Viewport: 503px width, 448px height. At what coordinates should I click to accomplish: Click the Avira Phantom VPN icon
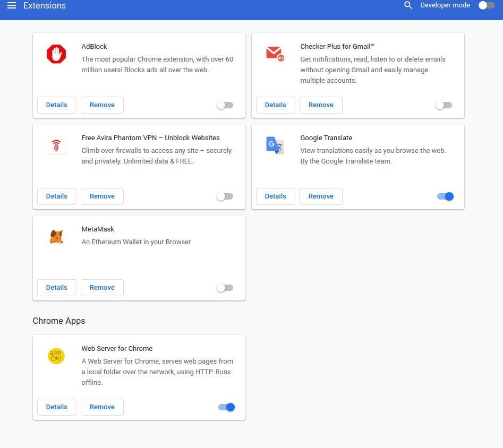tap(56, 145)
